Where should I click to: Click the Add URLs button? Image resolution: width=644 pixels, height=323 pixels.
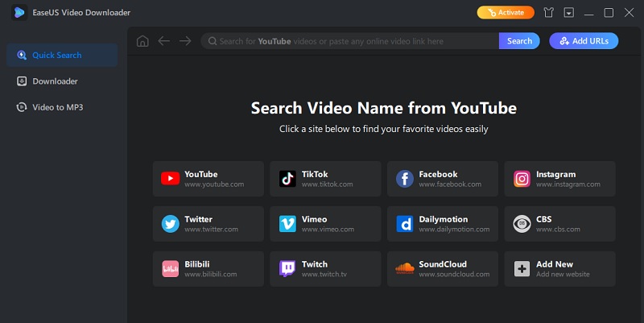584,41
